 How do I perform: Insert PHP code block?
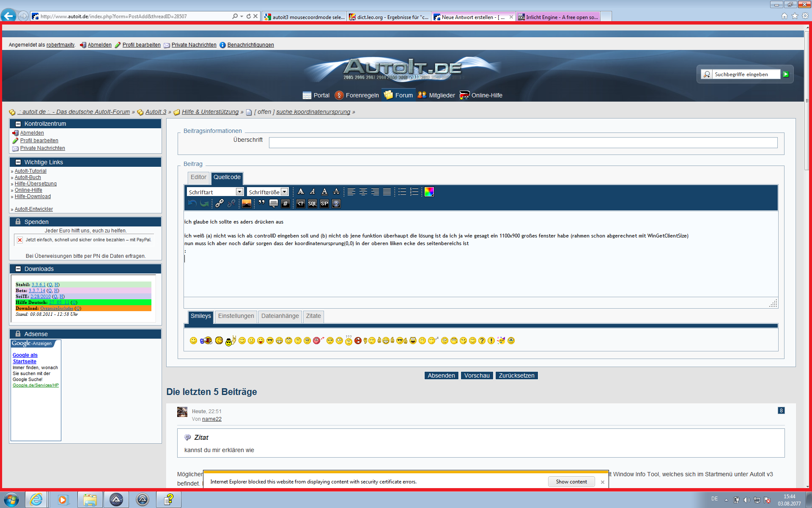click(301, 204)
